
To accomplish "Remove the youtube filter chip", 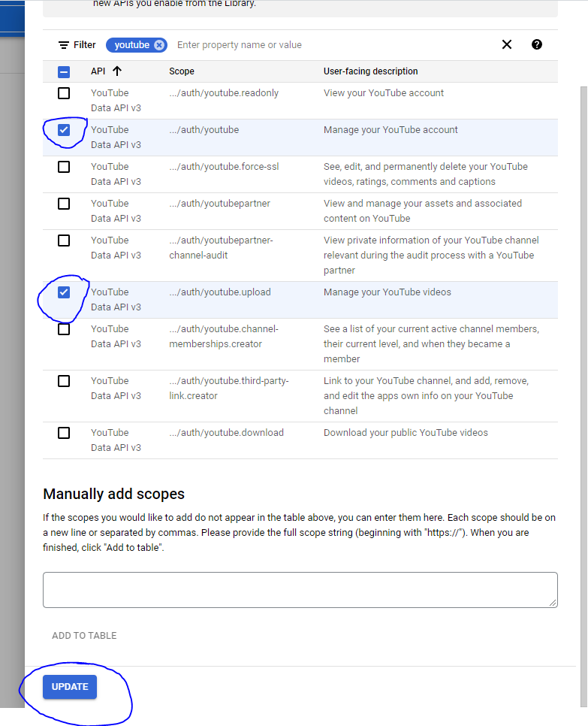I will tap(159, 45).
